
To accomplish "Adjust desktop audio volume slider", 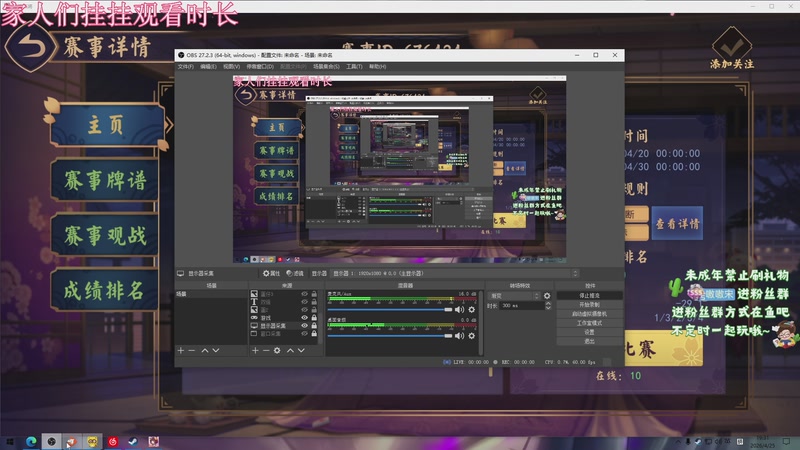I will coord(390,335).
